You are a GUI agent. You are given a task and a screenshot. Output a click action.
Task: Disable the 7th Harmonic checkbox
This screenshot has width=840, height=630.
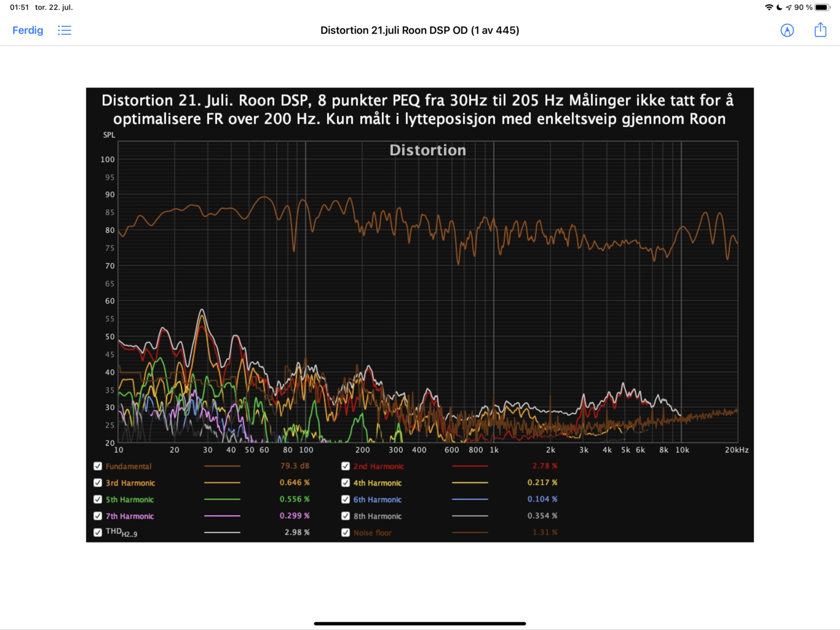[98, 516]
